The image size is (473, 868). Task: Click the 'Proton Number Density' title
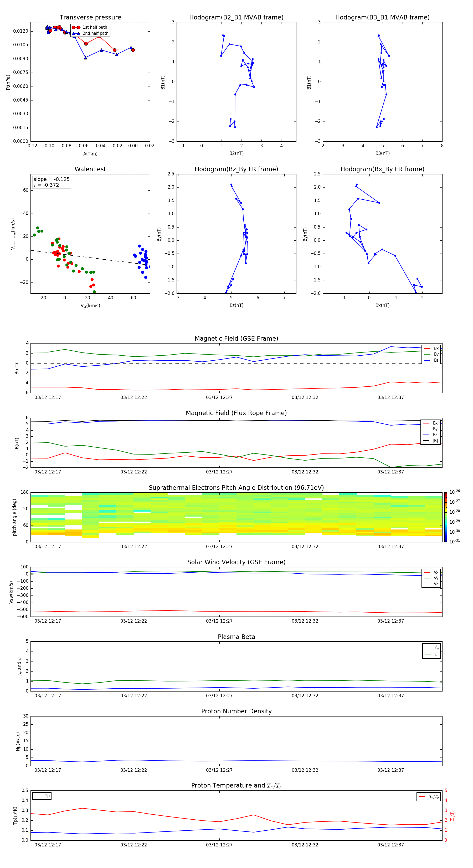(236, 711)
